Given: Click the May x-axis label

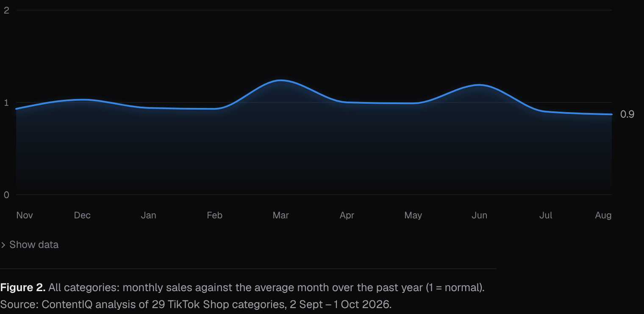Looking at the screenshot, I should coord(413,215).
